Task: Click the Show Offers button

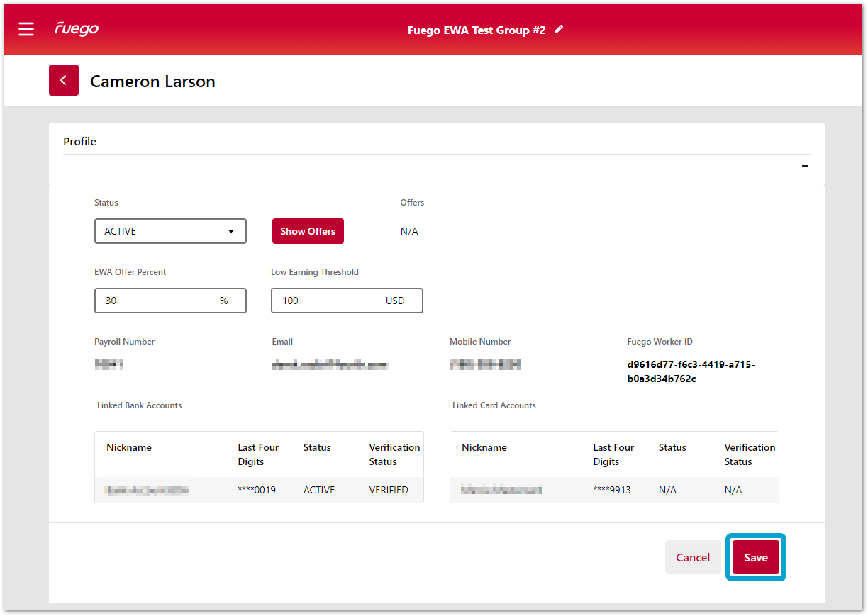Action: click(x=308, y=231)
